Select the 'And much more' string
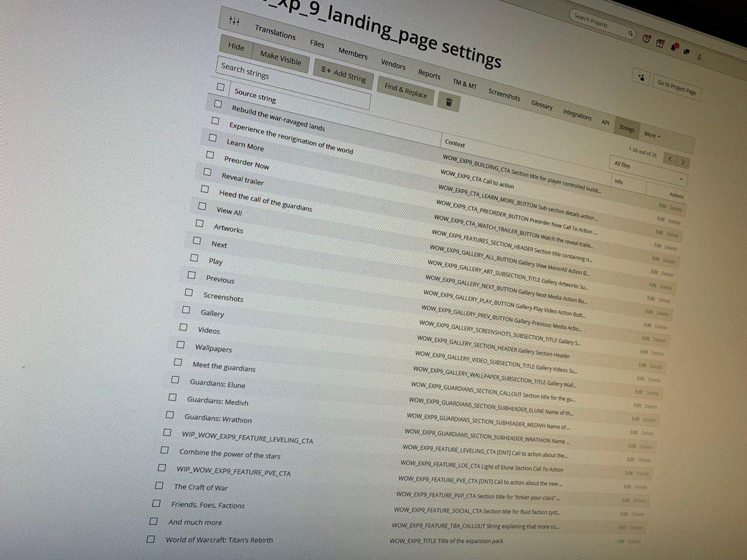 [195, 521]
